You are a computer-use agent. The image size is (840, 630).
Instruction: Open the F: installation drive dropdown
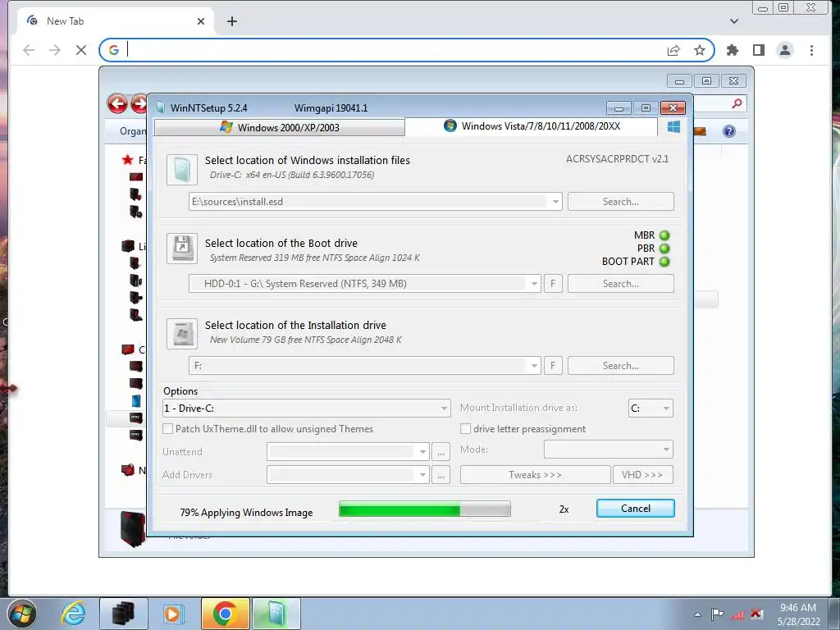[533, 365]
